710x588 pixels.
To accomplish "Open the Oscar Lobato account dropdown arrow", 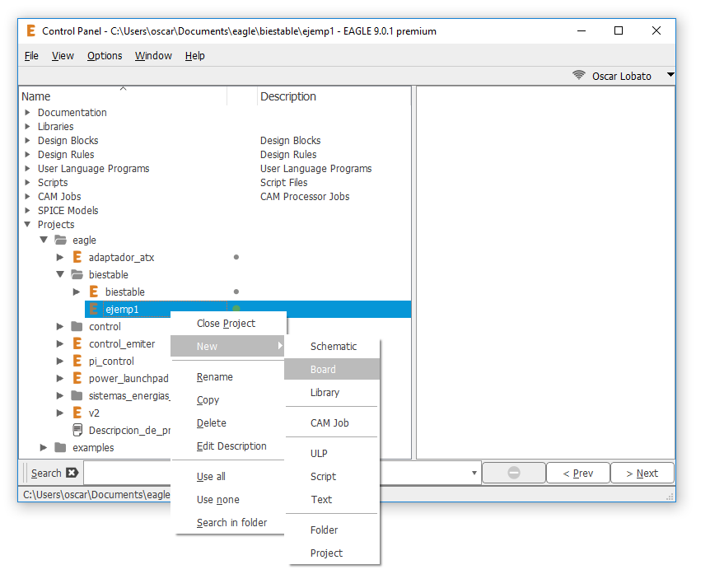I will 670,75.
